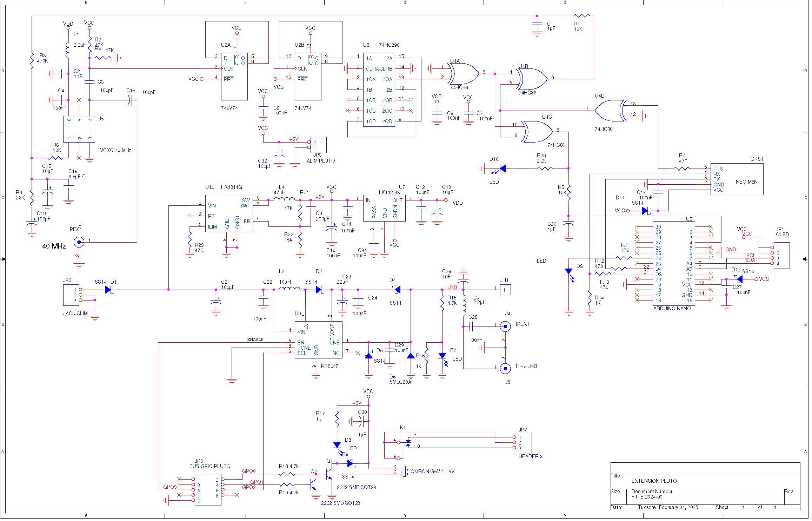Select the R1 10K resistor symbol
812x521 pixels.
coord(582,16)
